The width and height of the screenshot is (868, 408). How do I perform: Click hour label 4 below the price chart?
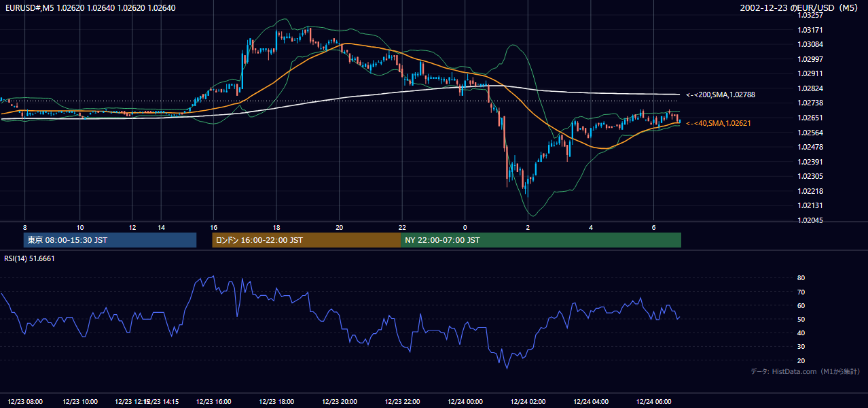point(591,227)
